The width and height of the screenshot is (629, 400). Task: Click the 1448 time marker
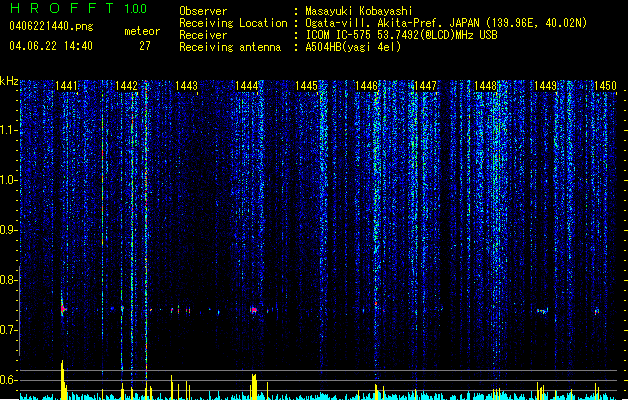coord(485,86)
